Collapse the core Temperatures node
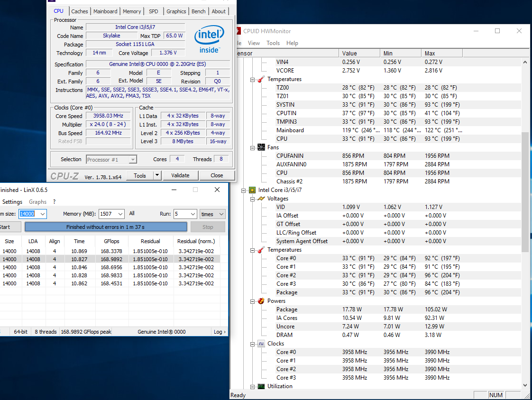The height and width of the screenshot is (400, 532). click(x=252, y=250)
